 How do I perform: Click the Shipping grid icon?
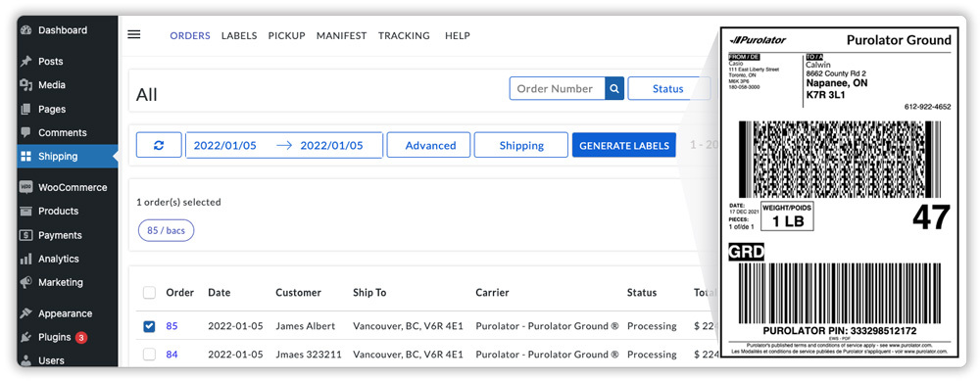click(x=25, y=156)
